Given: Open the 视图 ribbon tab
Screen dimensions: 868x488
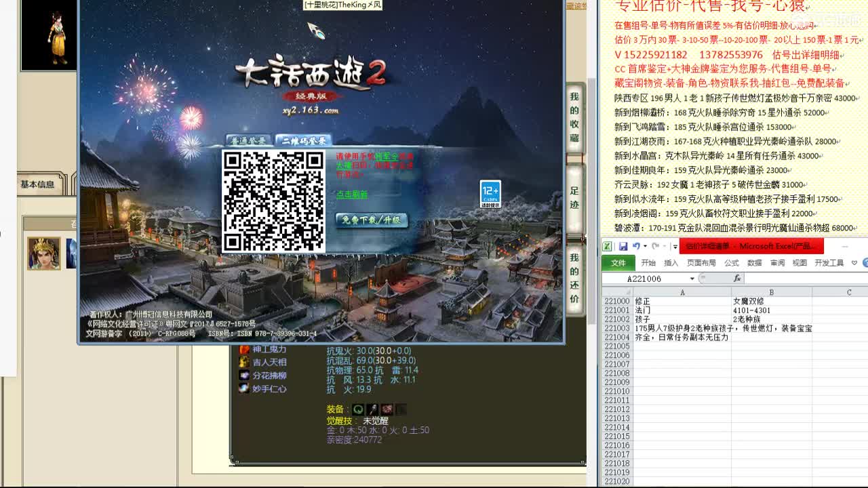Looking at the screenshot, I should click(x=800, y=263).
